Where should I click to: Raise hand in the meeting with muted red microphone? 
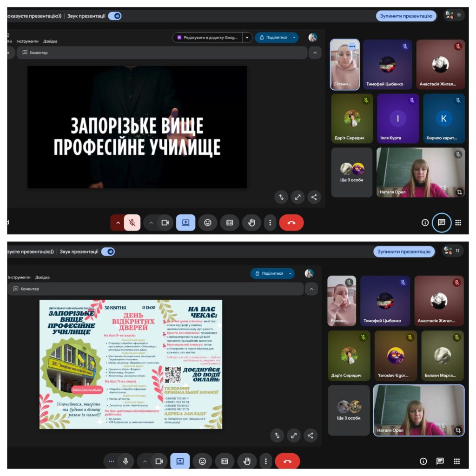pos(251,223)
